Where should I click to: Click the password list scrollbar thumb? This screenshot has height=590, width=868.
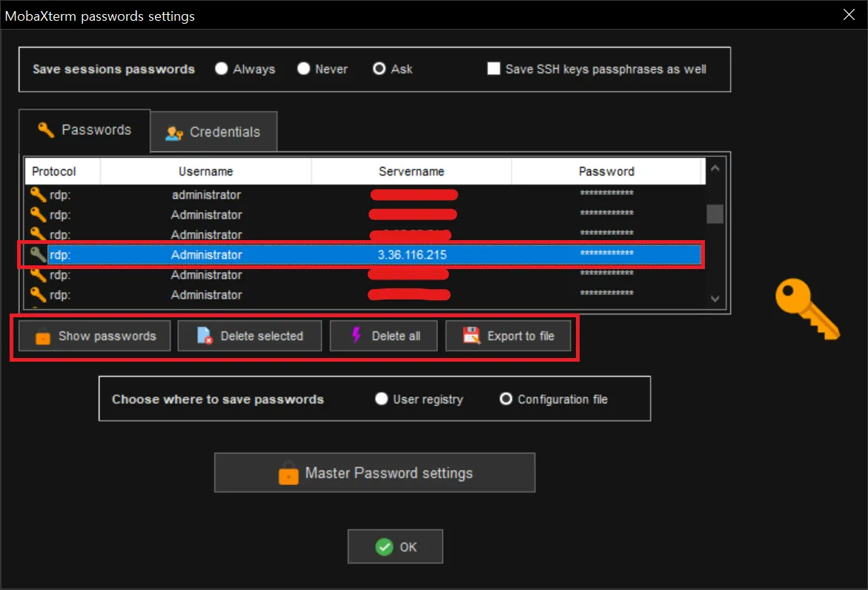pyautogui.click(x=715, y=214)
